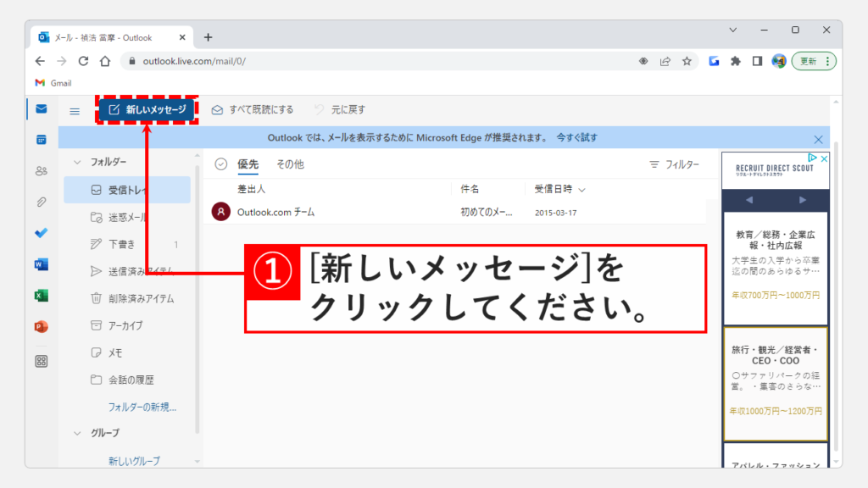868x488 pixels.
Task: Toggle the select all messages circle checkbox
Action: (x=221, y=164)
